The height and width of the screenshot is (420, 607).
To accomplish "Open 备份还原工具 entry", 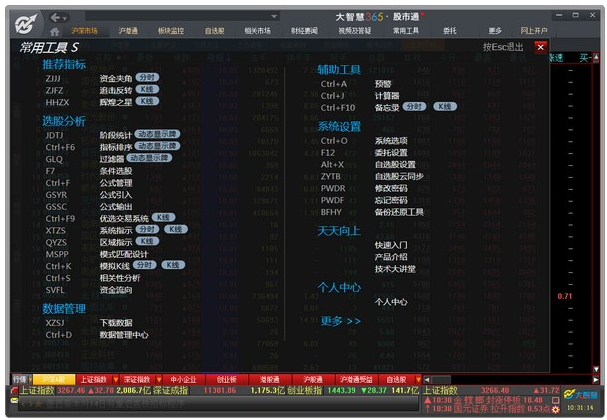I will [x=399, y=213].
